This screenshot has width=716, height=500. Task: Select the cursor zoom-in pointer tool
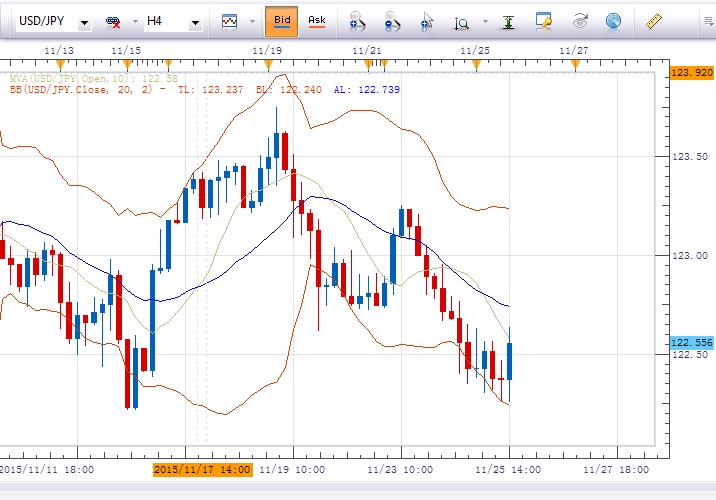point(427,21)
